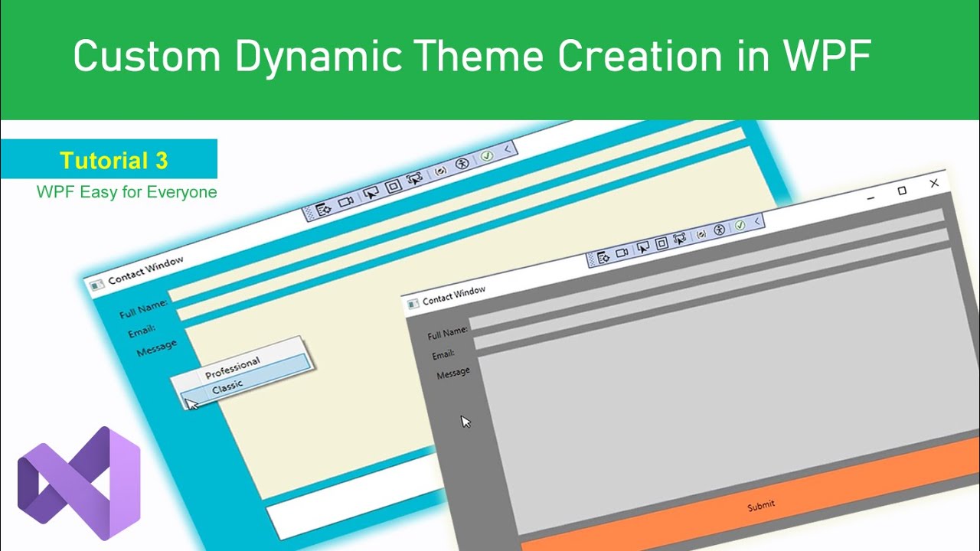Viewport: 980px width, 551px height.
Task: Click 'Message' label in cyan window
Action: (157, 348)
